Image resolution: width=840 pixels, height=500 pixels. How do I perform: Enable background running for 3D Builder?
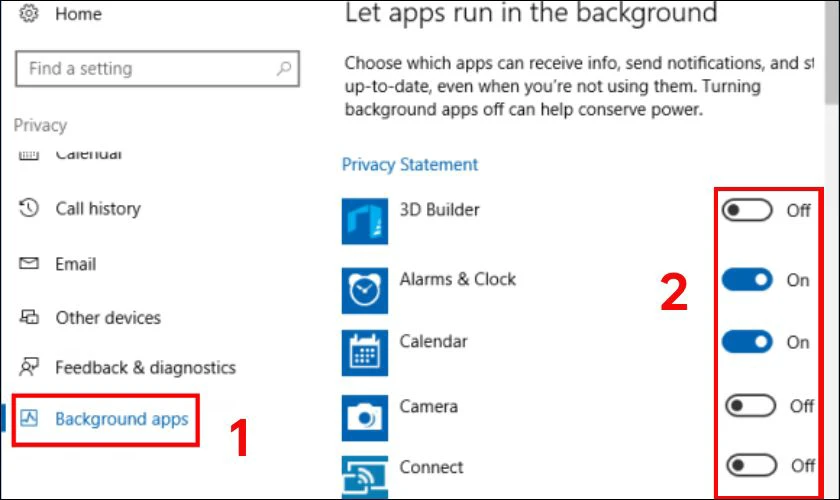(x=747, y=210)
